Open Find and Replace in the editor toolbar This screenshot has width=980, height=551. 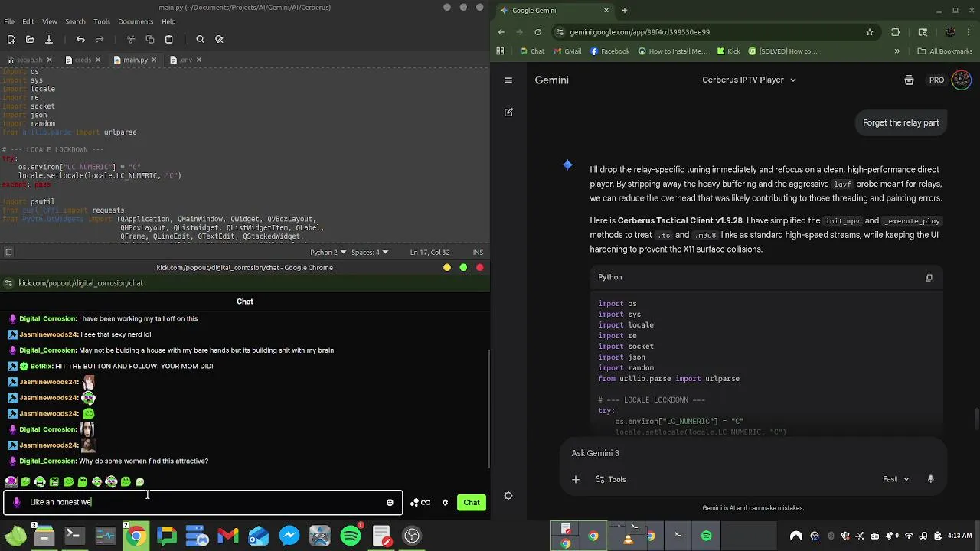[x=220, y=39]
